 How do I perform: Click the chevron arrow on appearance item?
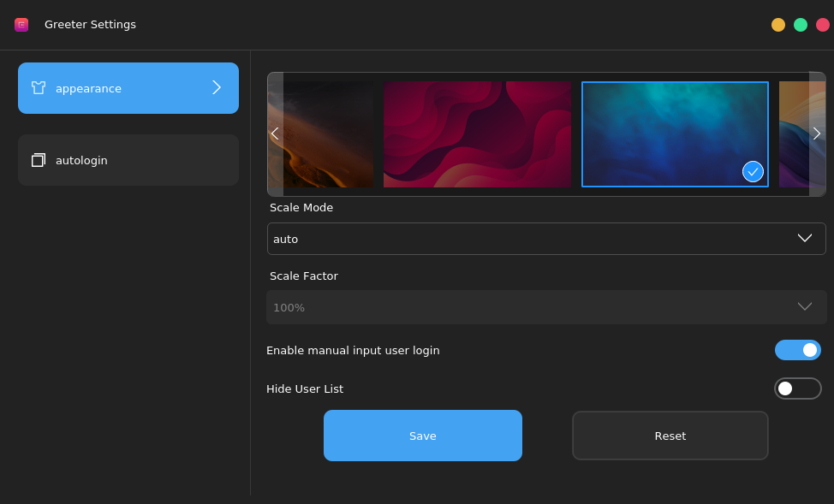tap(217, 88)
